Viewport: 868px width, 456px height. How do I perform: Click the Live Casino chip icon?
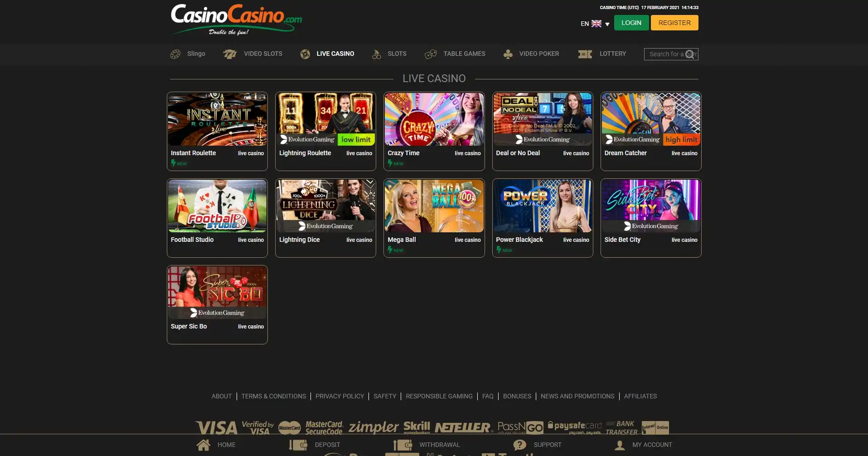[x=305, y=54]
